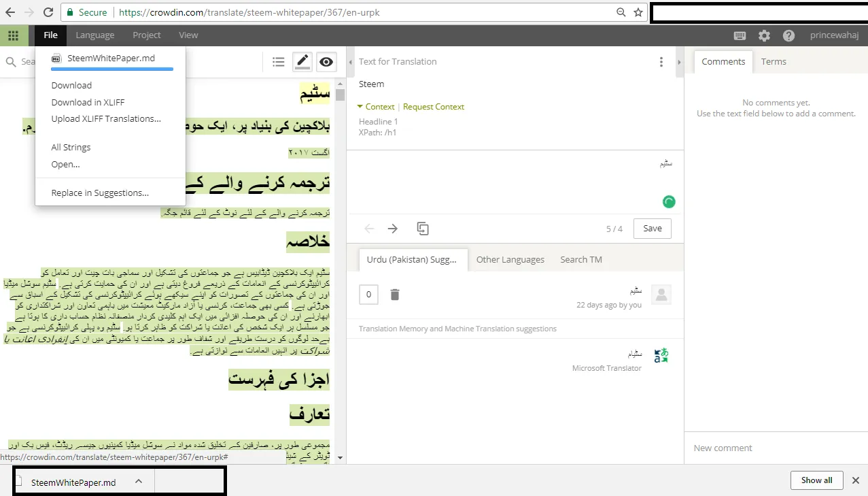Switch to Other Languages tab
The image size is (868, 496).
(x=510, y=259)
